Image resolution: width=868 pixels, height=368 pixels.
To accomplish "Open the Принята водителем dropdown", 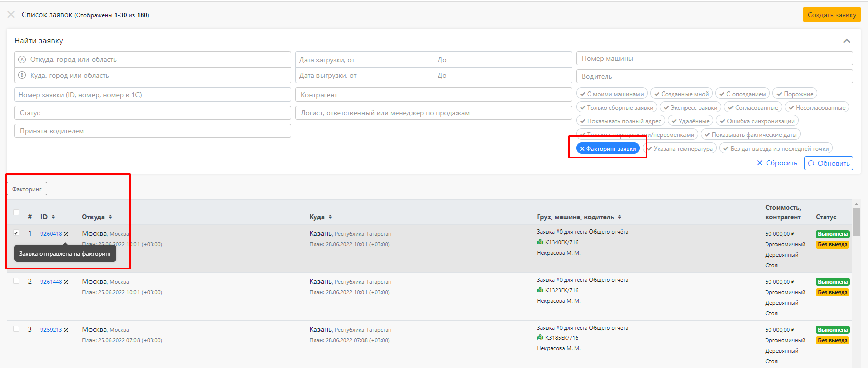I will point(153,131).
